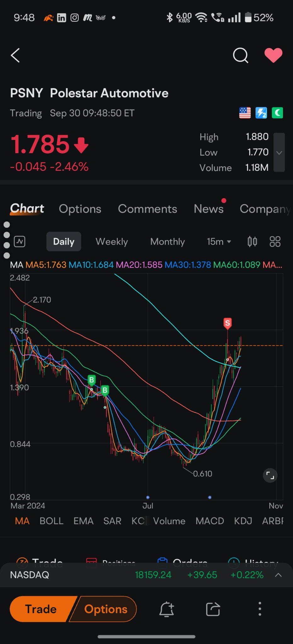
Task: Show the MACD sub-indicator
Action: 210,521
